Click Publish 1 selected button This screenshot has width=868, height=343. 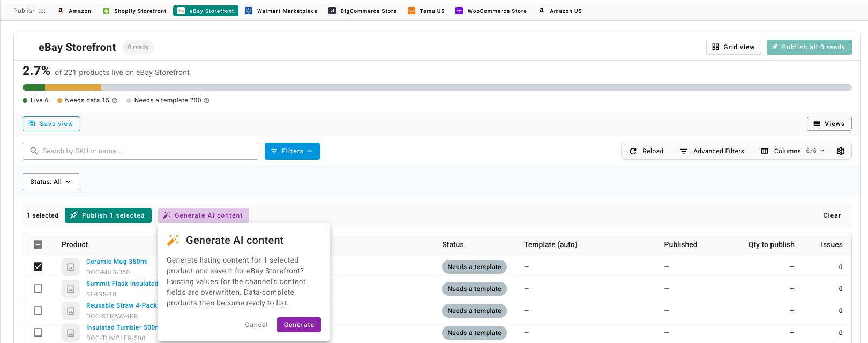point(108,215)
